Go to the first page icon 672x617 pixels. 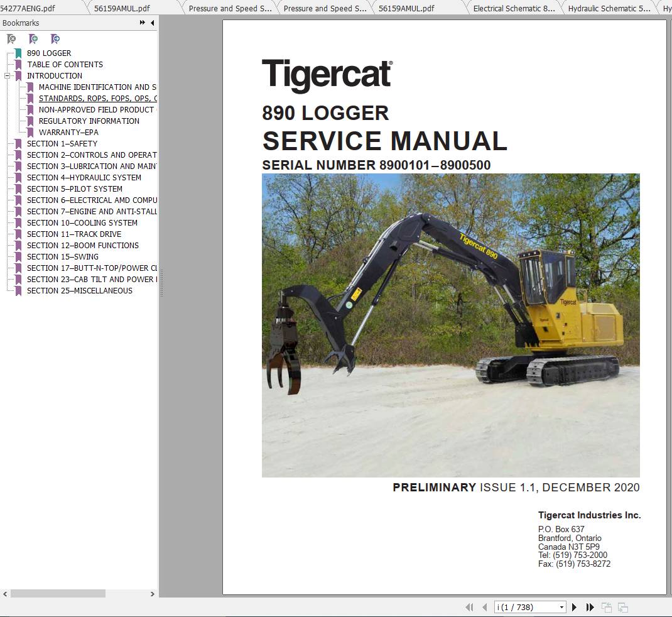click(x=469, y=606)
